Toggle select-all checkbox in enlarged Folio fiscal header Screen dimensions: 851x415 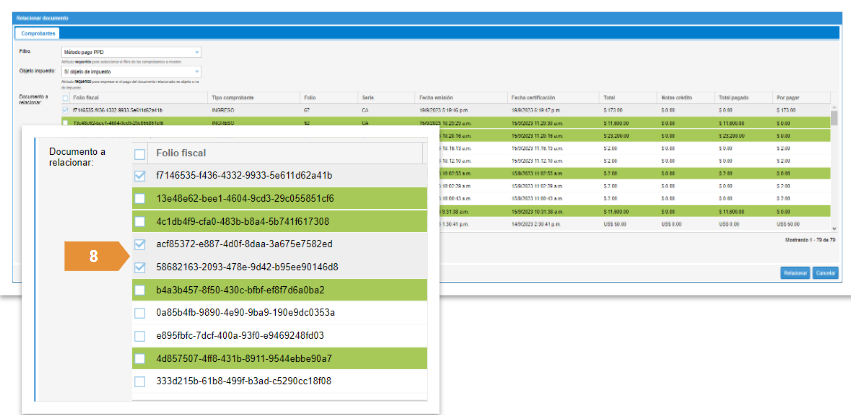140,154
